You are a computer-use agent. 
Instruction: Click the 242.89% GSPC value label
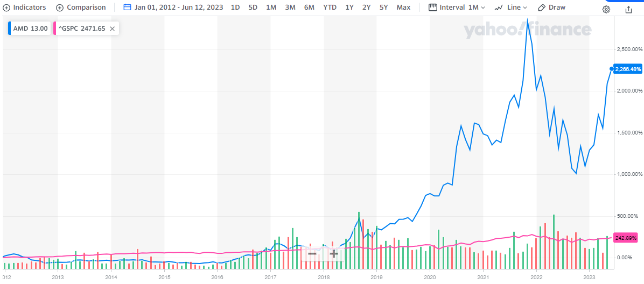click(x=626, y=238)
